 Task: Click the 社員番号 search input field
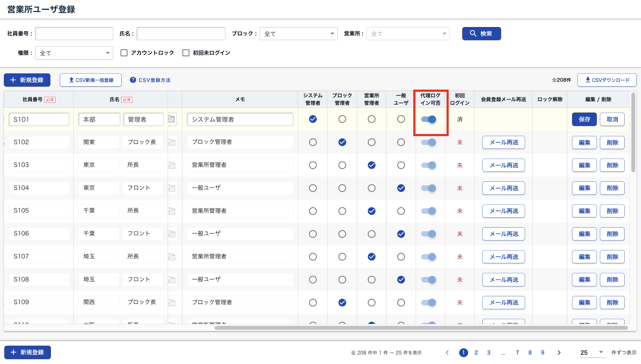point(74,34)
